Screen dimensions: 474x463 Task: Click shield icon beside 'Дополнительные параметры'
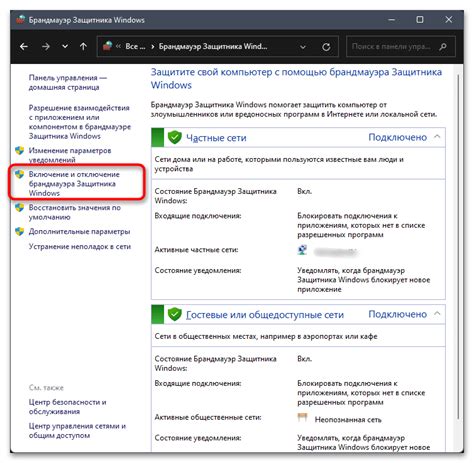(20, 231)
